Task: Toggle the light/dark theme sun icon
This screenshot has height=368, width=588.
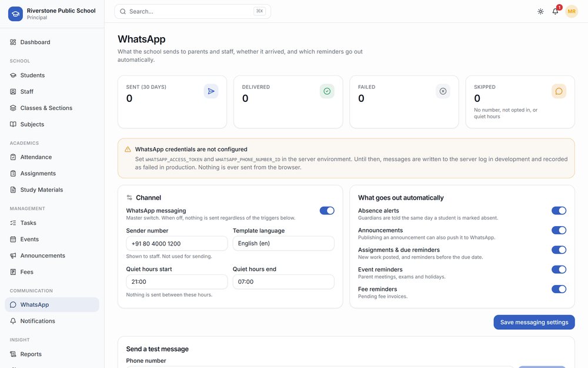Action: [x=540, y=11]
